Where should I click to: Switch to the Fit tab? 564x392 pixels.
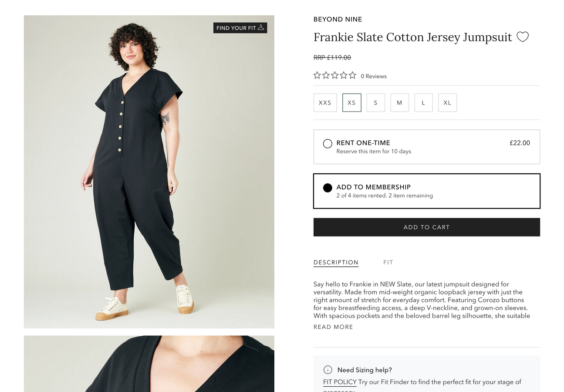point(388,262)
